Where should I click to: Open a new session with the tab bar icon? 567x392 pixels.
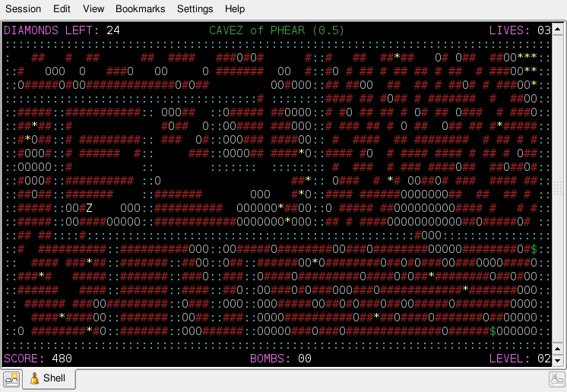coord(11,378)
